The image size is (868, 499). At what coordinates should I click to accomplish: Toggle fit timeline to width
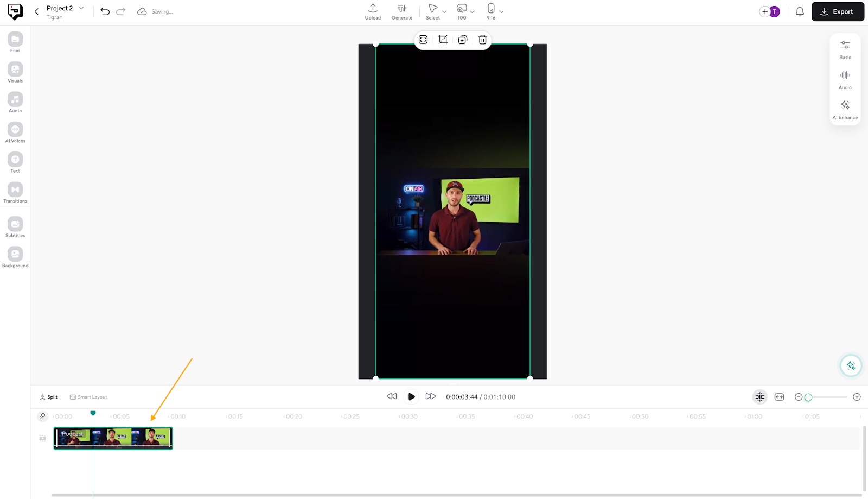[780, 397]
